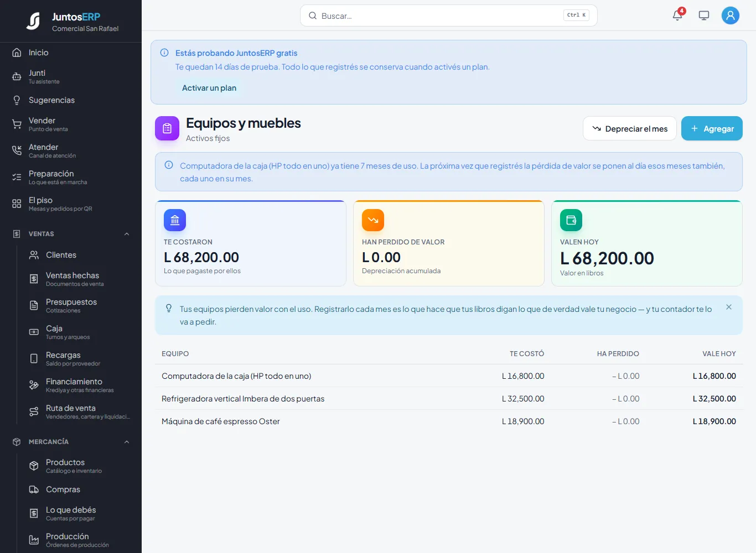The width and height of the screenshot is (756, 553).
Task: Click the Agregar button
Action: pos(712,128)
